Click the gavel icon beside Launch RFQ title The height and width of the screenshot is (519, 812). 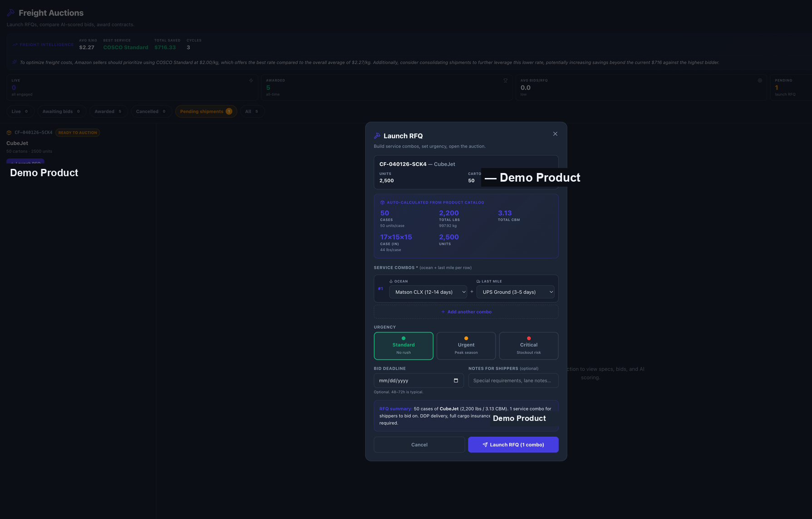click(377, 136)
